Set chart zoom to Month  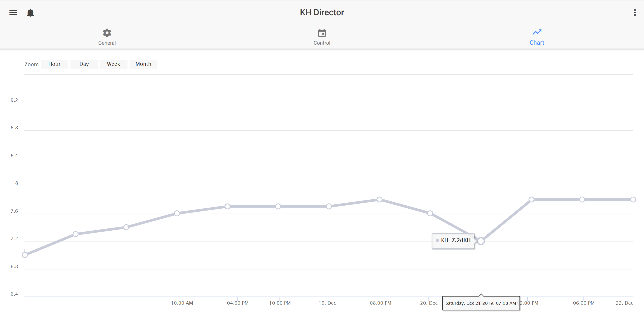[x=143, y=64]
